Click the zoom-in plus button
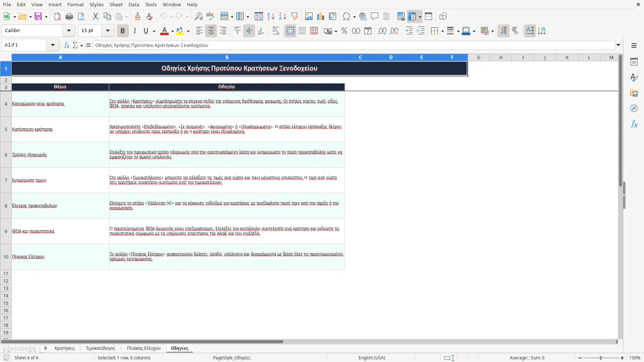Screen dimensions: 644x362 pos(623,358)
